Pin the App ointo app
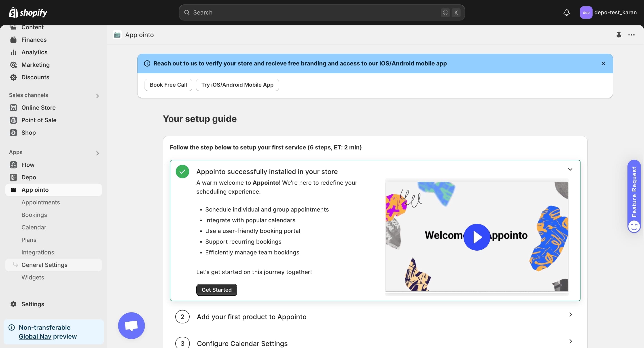This screenshot has height=348, width=644. pyautogui.click(x=619, y=35)
